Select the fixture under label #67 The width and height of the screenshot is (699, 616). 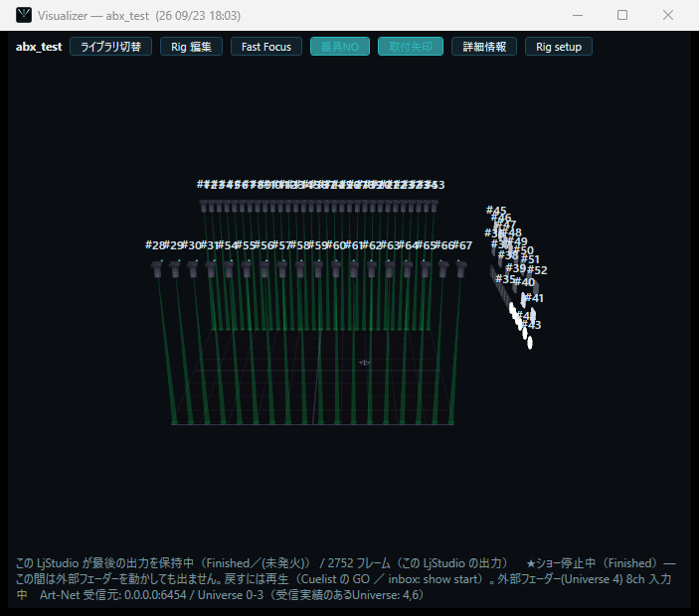[x=461, y=269]
